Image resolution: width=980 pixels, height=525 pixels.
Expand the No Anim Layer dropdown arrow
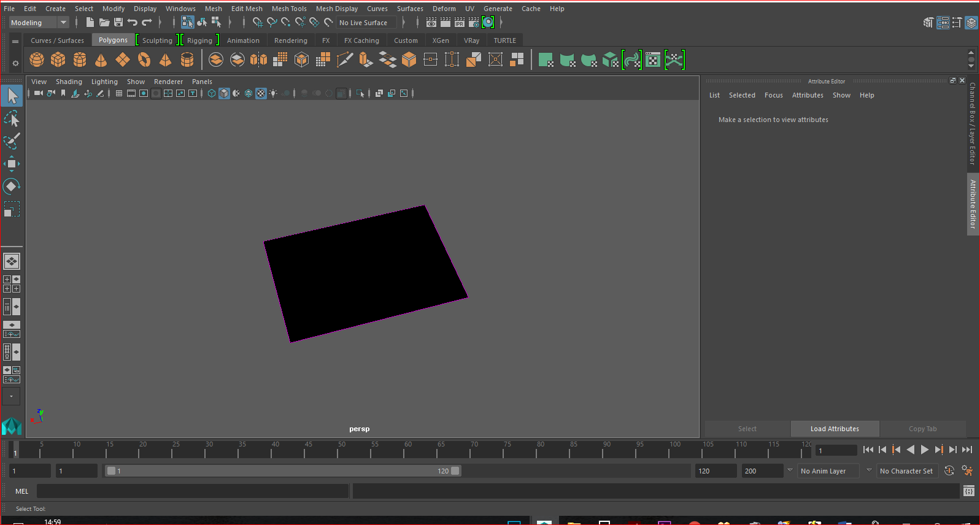[x=790, y=470]
